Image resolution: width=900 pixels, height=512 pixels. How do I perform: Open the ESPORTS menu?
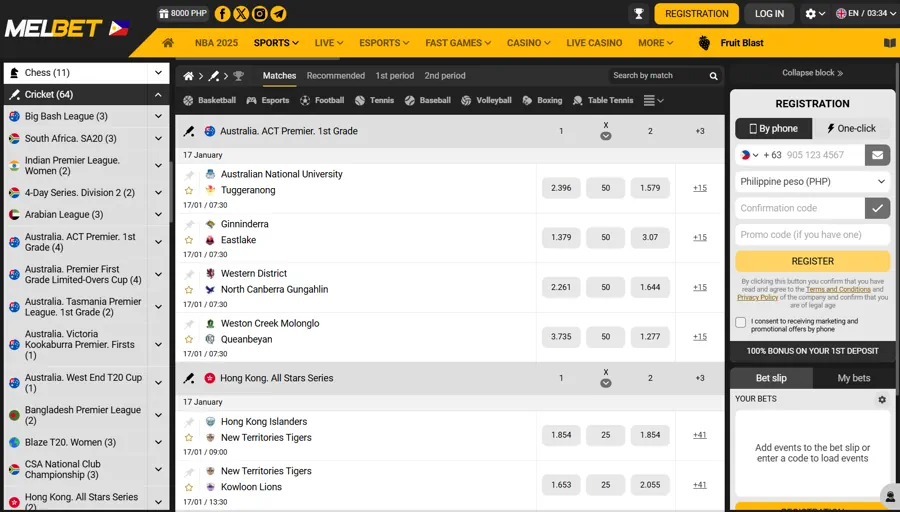click(384, 43)
